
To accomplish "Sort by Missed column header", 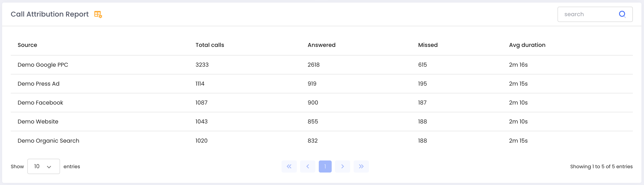I will click(x=428, y=45).
